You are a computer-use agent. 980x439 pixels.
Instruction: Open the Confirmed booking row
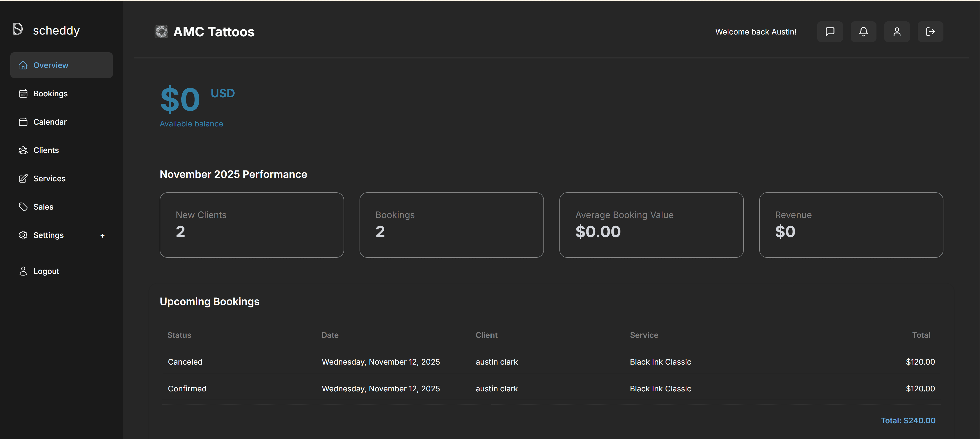[x=551, y=389]
